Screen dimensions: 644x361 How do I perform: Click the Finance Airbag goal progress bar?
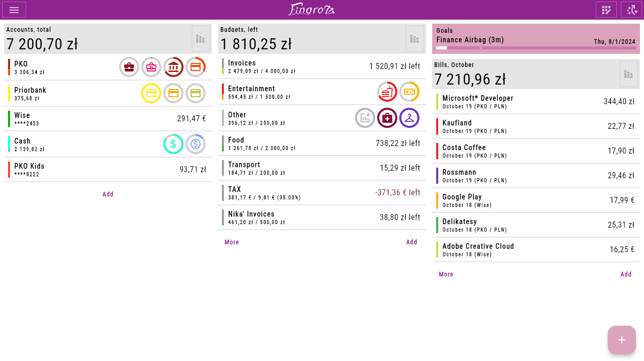click(536, 48)
